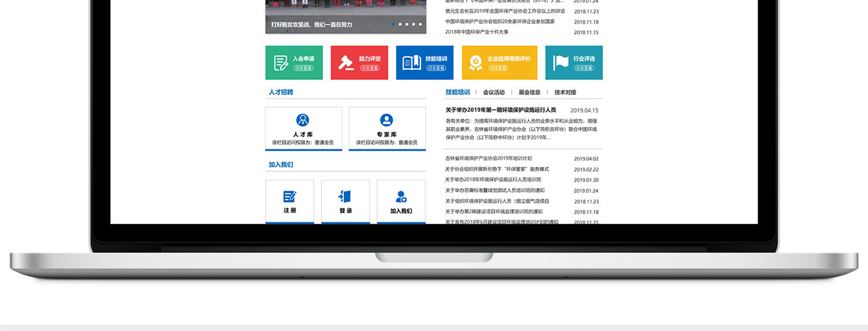This screenshot has width=868, height=331.
Task: Click the flag icon on 行业评选 tile
Action: pos(561,63)
